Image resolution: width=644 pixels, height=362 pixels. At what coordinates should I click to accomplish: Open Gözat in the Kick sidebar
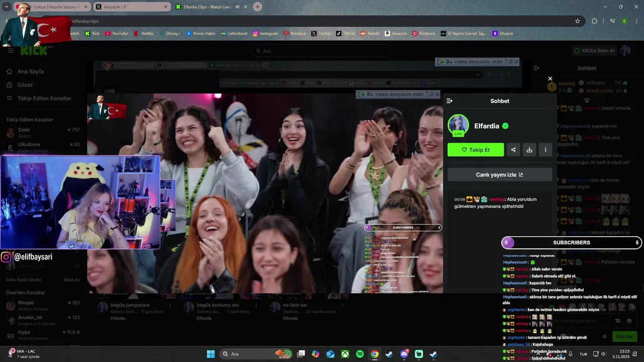point(25,85)
